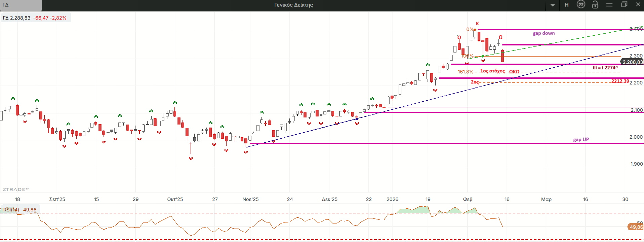Click the current price tag 2.288,83 on axis
The height and width of the screenshot is (242, 644).
coord(632,62)
